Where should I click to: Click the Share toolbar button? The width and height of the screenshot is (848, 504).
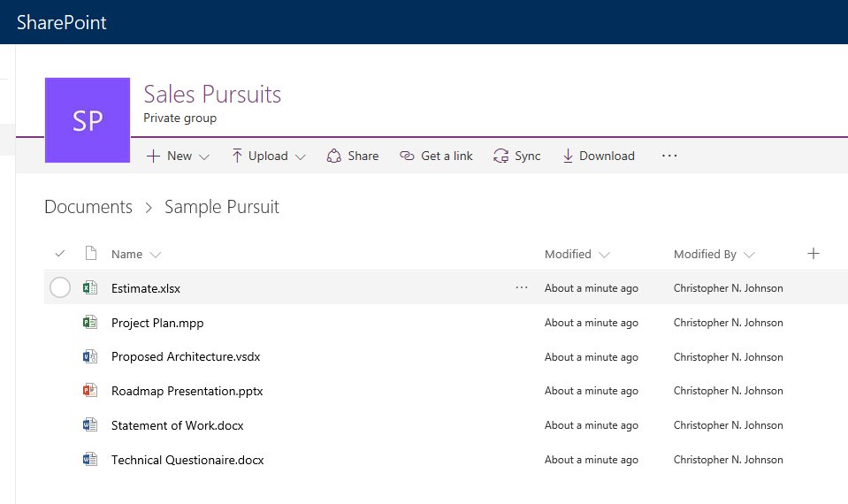353,156
